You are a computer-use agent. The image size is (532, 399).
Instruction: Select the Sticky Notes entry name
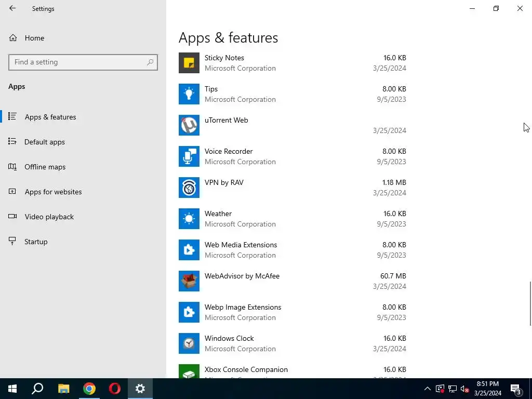point(224,58)
